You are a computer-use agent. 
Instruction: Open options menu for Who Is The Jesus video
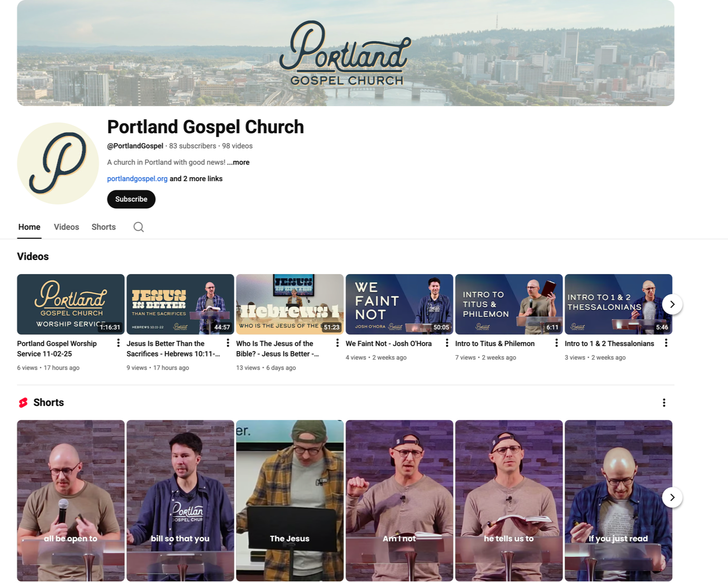coord(337,343)
